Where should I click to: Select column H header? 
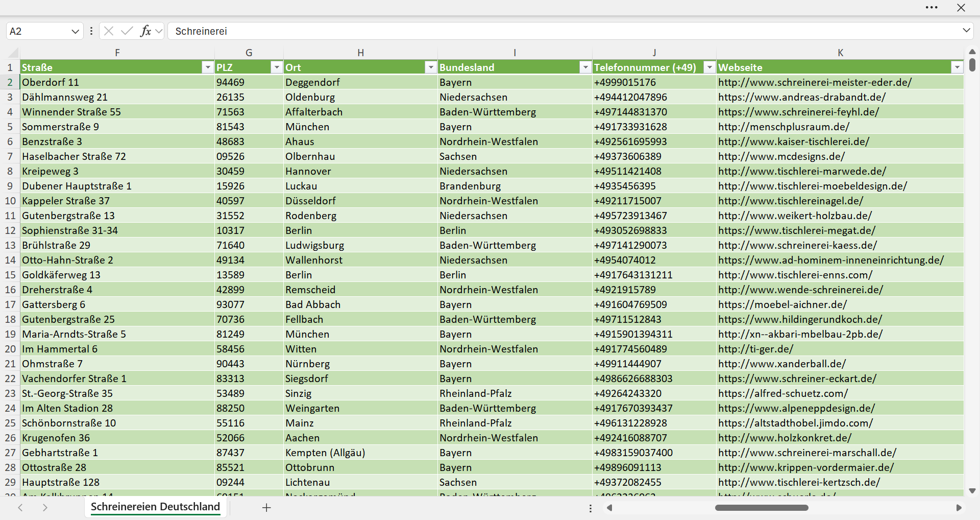click(360, 52)
